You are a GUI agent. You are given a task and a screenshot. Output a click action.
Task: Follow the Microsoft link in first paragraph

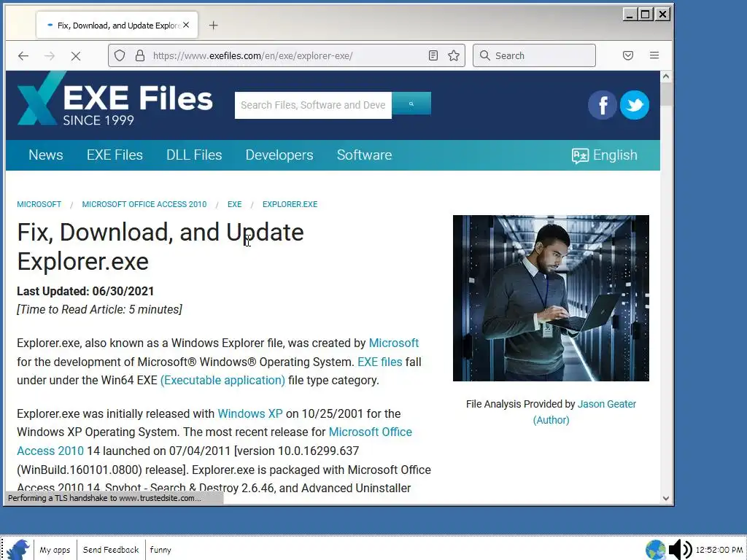coord(393,343)
